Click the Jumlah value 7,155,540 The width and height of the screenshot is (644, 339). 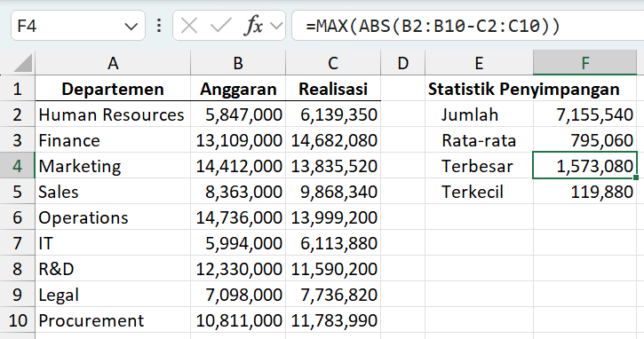pos(584,114)
